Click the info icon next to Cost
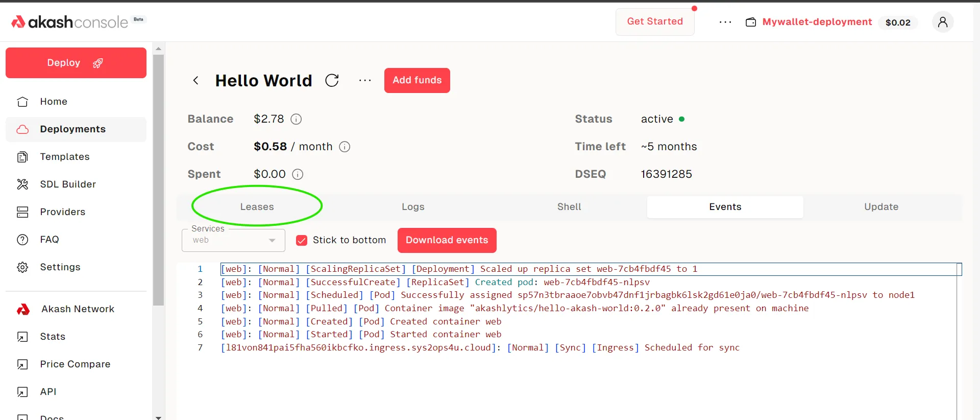Screen dimensions: 980x420 (x=345, y=147)
